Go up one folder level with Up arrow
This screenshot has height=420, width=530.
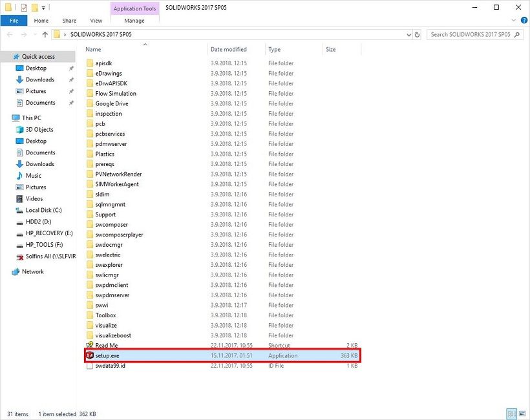(45, 34)
